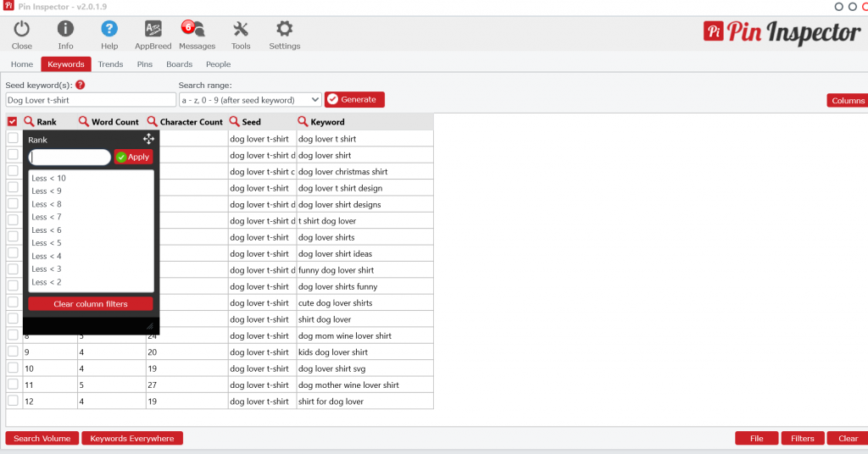Open the Help question mark icon
The height and width of the screenshot is (454, 868).
(109, 30)
